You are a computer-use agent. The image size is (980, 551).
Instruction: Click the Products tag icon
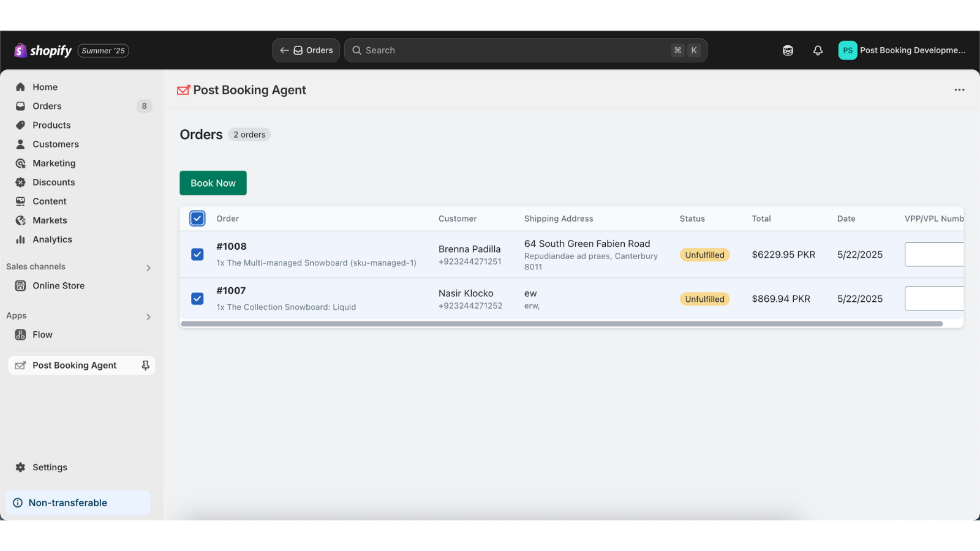pos(20,125)
